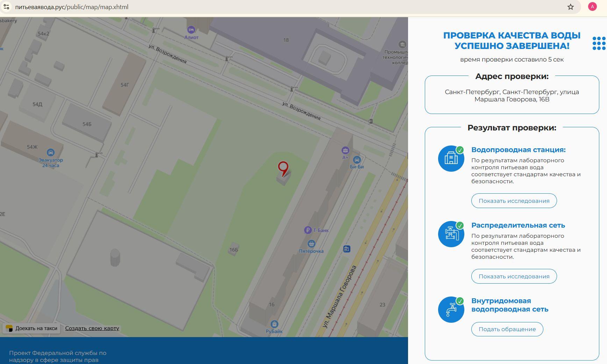Screen dimensions: 607x364
Task: Click building label 18 on the map
Action: click(x=286, y=40)
